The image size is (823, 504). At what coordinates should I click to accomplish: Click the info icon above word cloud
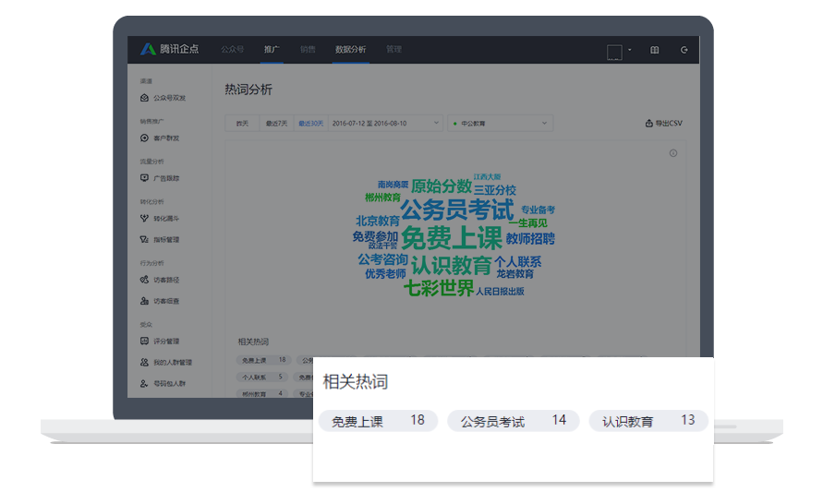[672, 153]
